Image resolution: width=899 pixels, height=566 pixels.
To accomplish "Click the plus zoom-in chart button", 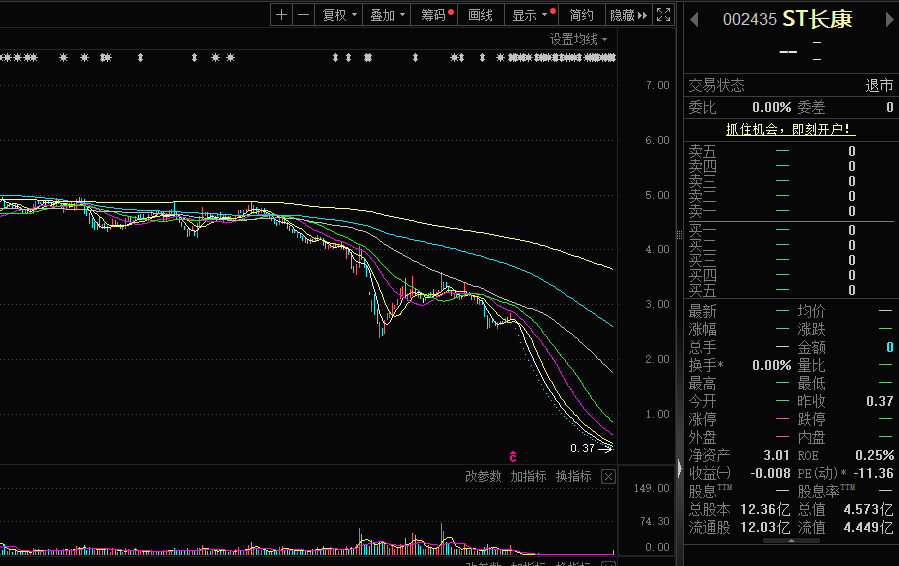I will pyautogui.click(x=281, y=15).
